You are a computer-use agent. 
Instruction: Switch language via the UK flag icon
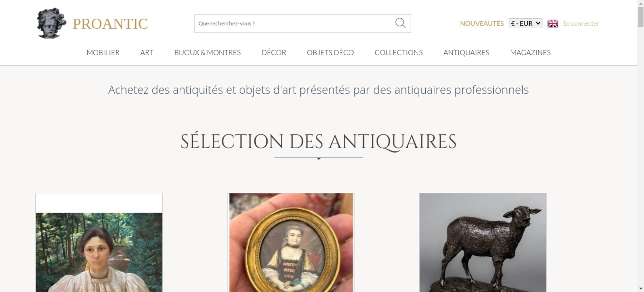553,23
